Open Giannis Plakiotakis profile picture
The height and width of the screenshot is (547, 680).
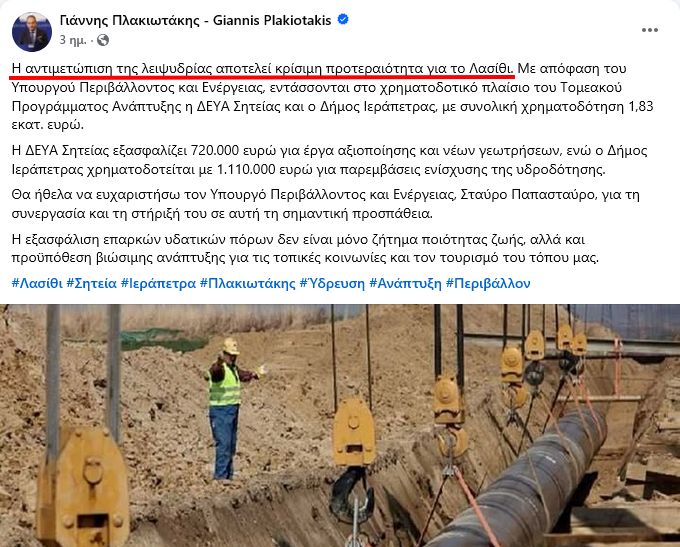coord(32,32)
